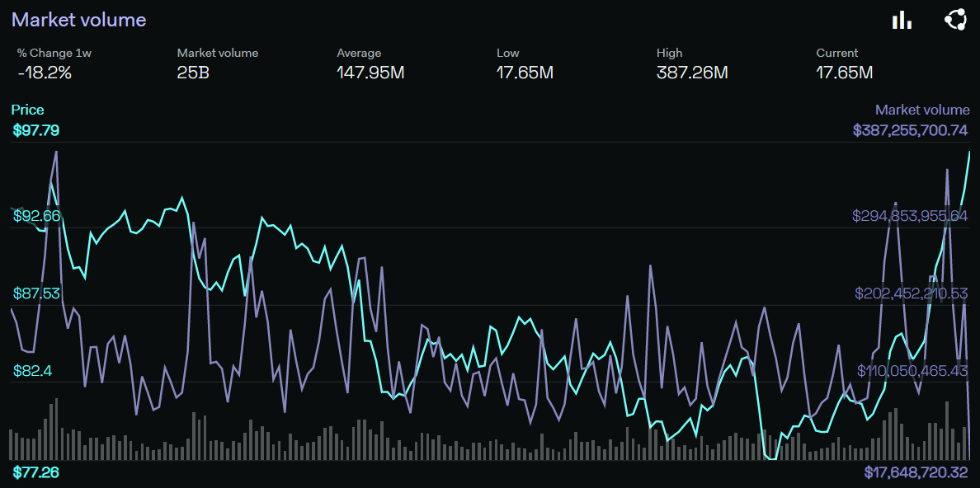Click the $17,648,720.32 minimum volume label
Image resolution: width=980 pixels, height=488 pixels.
(916, 472)
